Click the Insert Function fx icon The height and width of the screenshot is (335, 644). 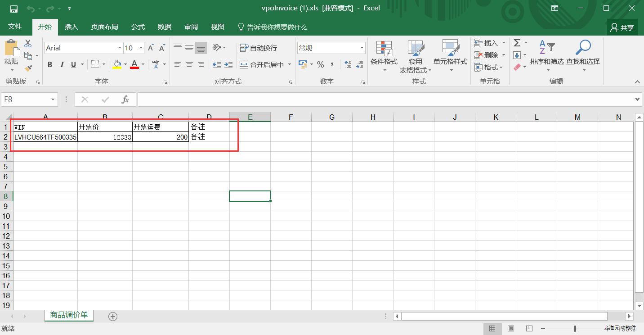pyautogui.click(x=125, y=100)
